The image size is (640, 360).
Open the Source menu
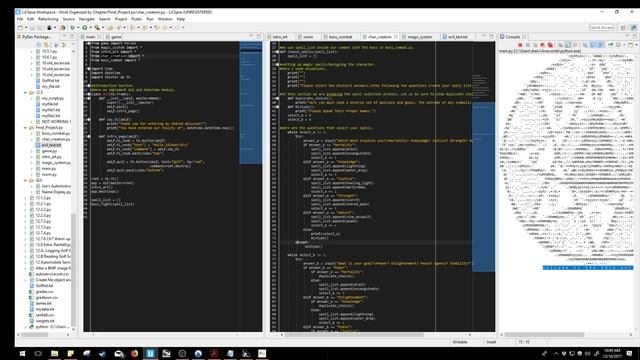point(69,19)
